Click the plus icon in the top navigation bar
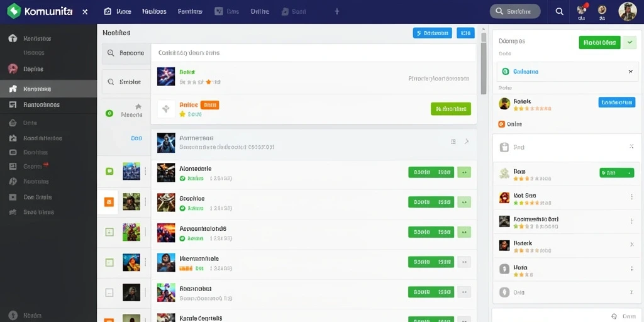The width and height of the screenshot is (644, 322). (337, 11)
